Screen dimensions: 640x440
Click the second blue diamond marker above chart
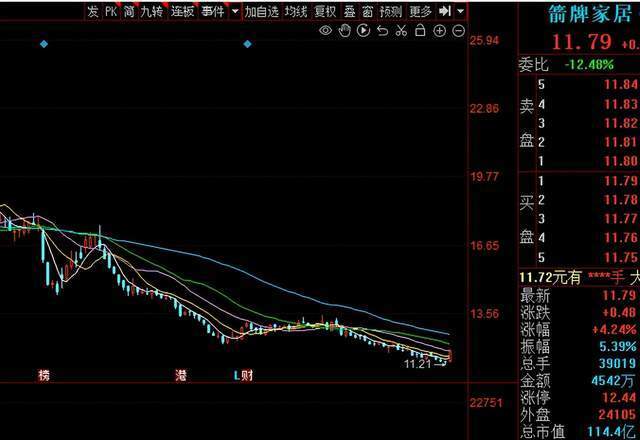[x=247, y=44]
